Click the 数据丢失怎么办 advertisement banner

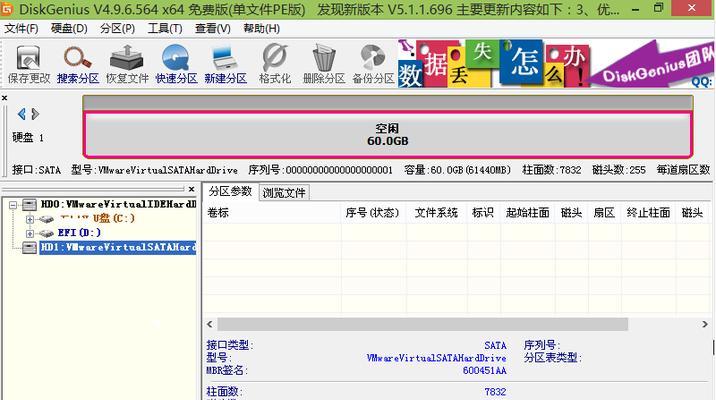[493, 63]
